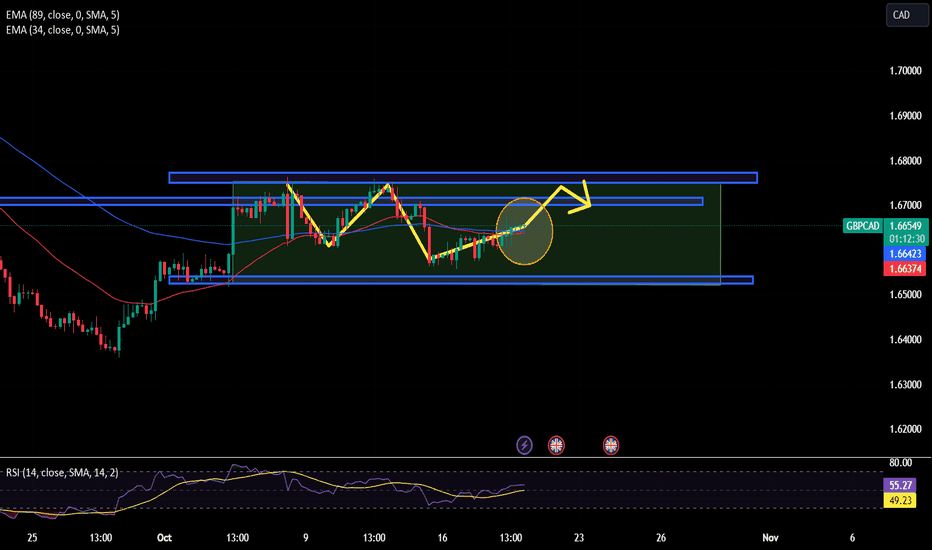Click the 25 date label on time axis
The height and width of the screenshot is (550, 932).
tap(32, 538)
